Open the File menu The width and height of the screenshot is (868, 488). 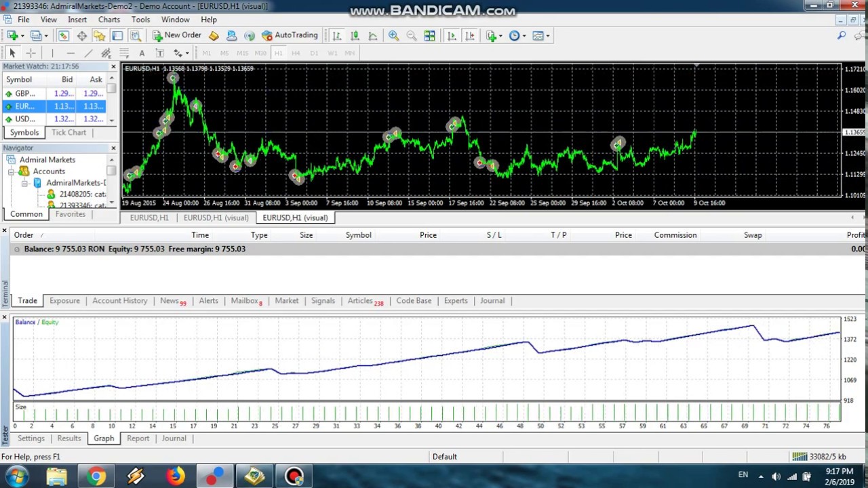pos(23,20)
